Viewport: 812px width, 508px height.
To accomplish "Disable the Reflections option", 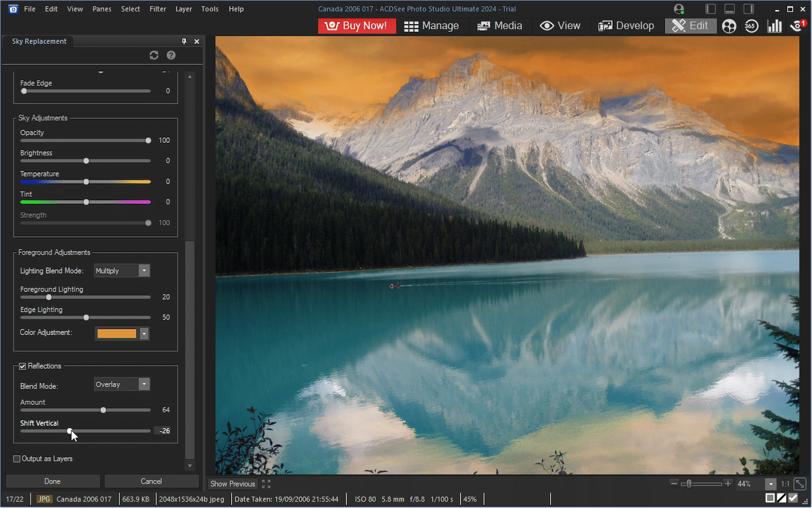I will click(x=23, y=366).
